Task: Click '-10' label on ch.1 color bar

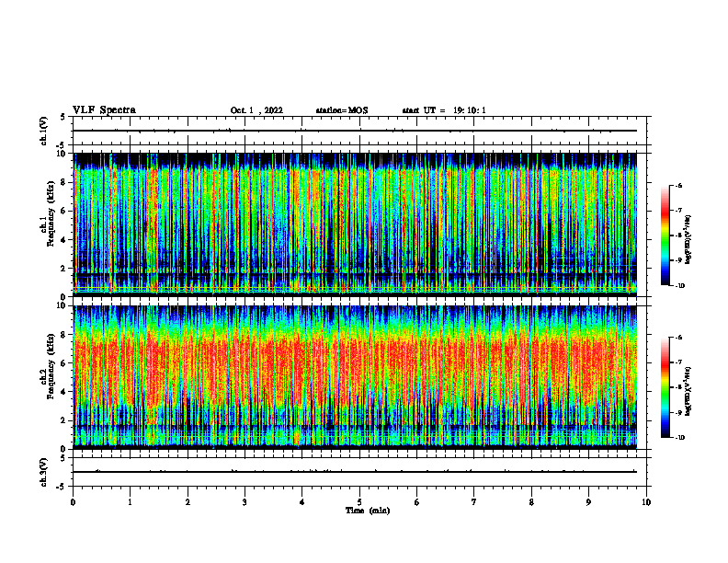Action: (x=679, y=285)
